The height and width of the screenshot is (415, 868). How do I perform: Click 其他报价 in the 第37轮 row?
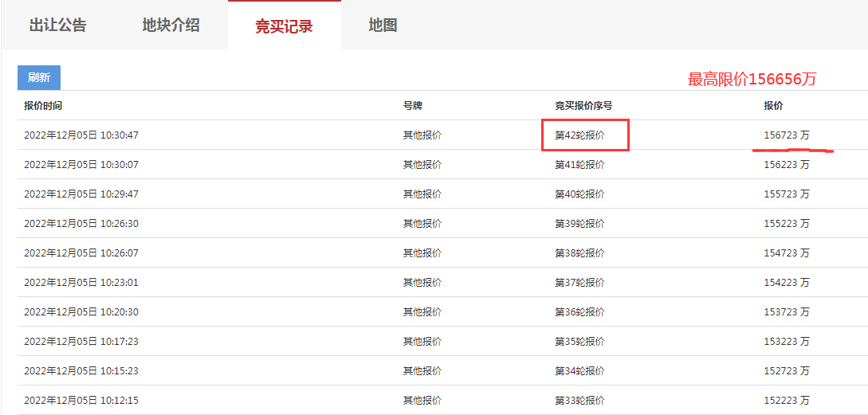click(x=422, y=282)
